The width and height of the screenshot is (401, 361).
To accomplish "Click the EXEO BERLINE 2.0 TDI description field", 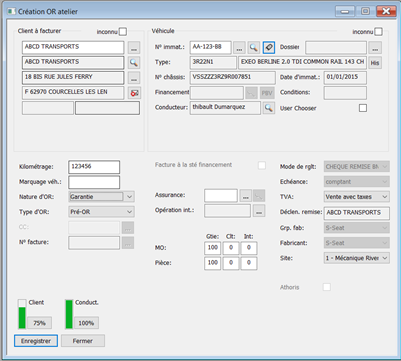I will coord(302,63).
